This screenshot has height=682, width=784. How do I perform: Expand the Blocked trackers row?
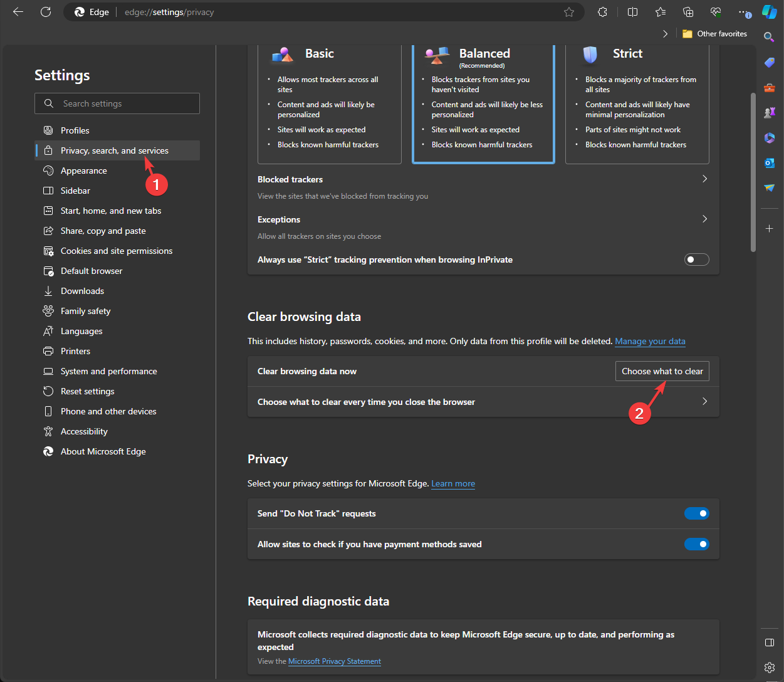[x=704, y=179]
